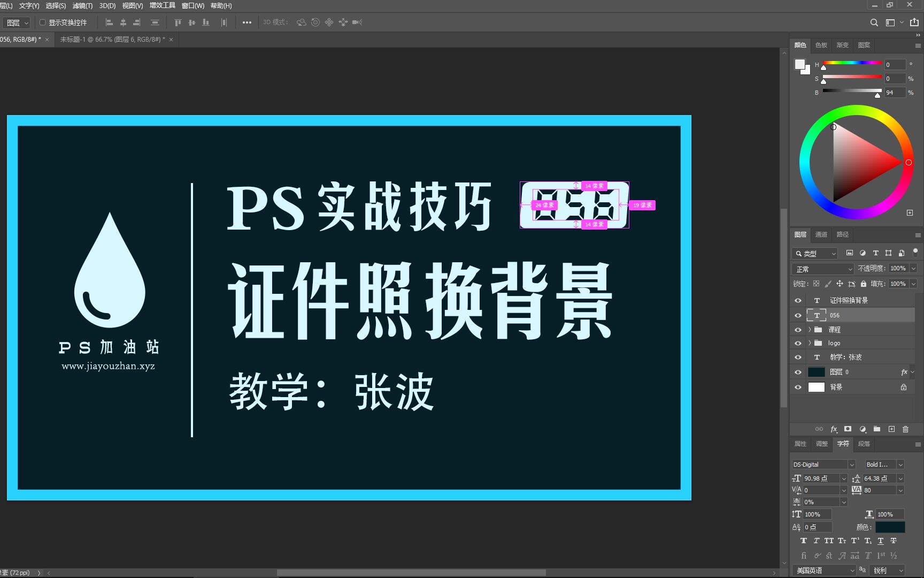Image resolution: width=924 pixels, height=578 pixels.
Task: Click the create new group folder icon
Action: [877, 429]
